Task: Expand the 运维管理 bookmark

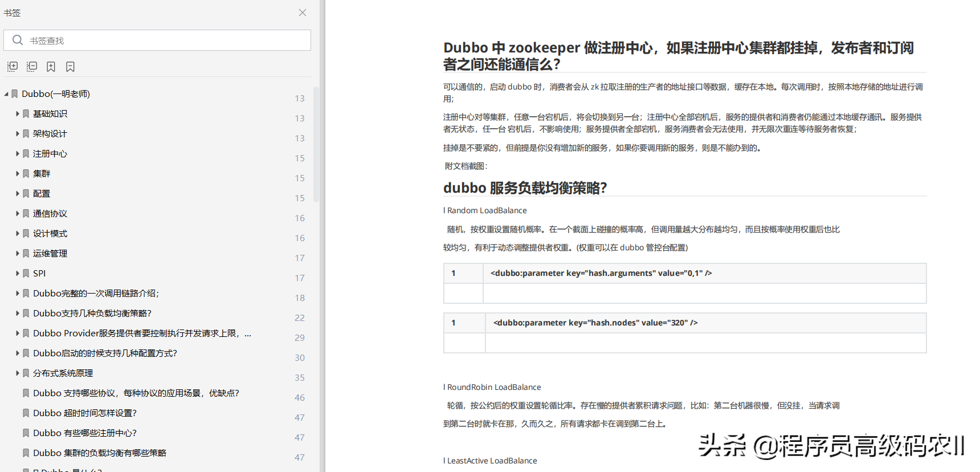Action: pos(18,254)
